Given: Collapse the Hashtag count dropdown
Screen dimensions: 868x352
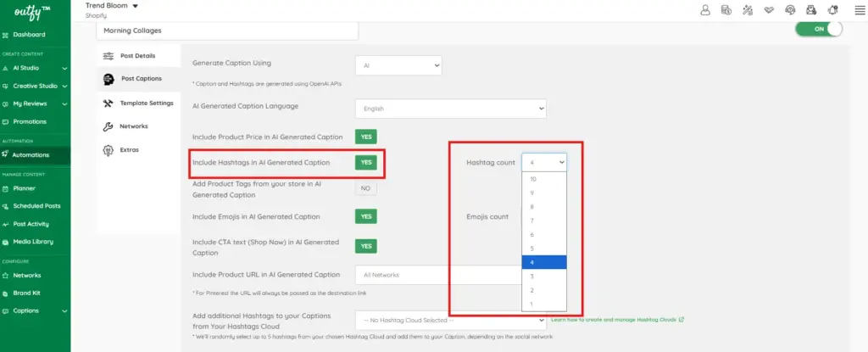Looking at the screenshot, I should point(544,162).
